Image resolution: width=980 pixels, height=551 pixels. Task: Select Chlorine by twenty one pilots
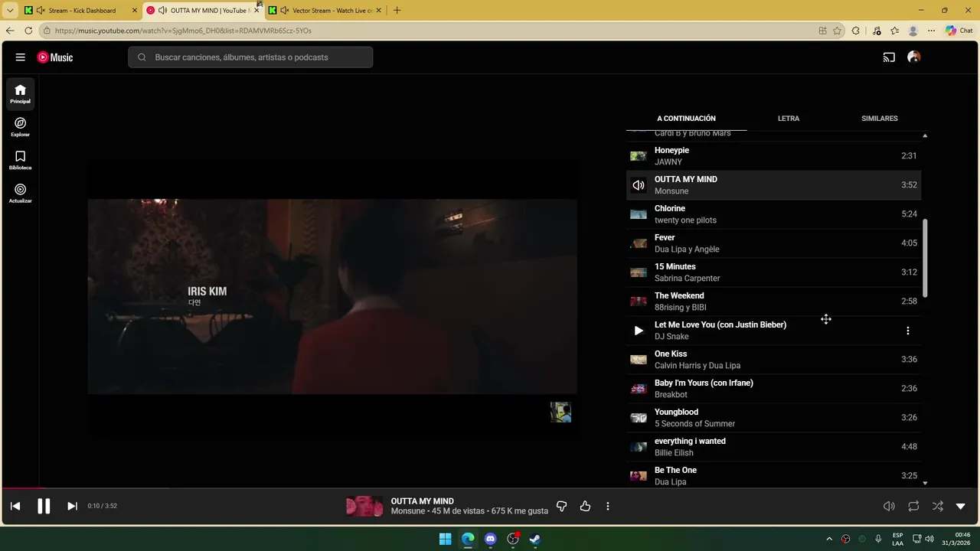pos(773,214)
